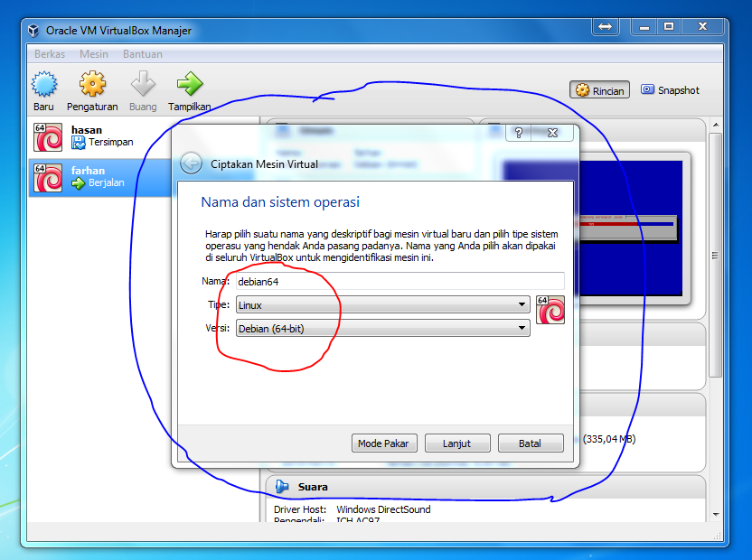This screenshot has width=752, height=560.
Task: Click the Mode Pakar button
Action: click(384, 443)
